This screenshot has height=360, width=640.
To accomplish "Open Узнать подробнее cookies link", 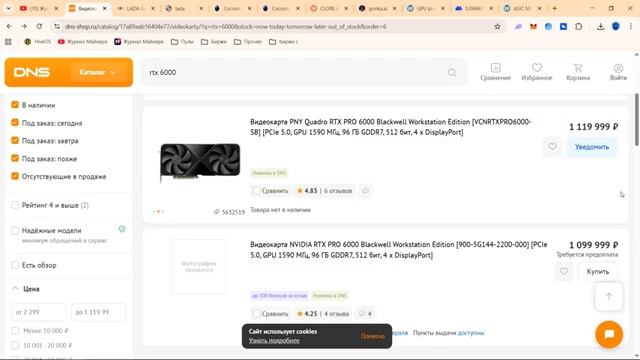I will click(274, 340).
